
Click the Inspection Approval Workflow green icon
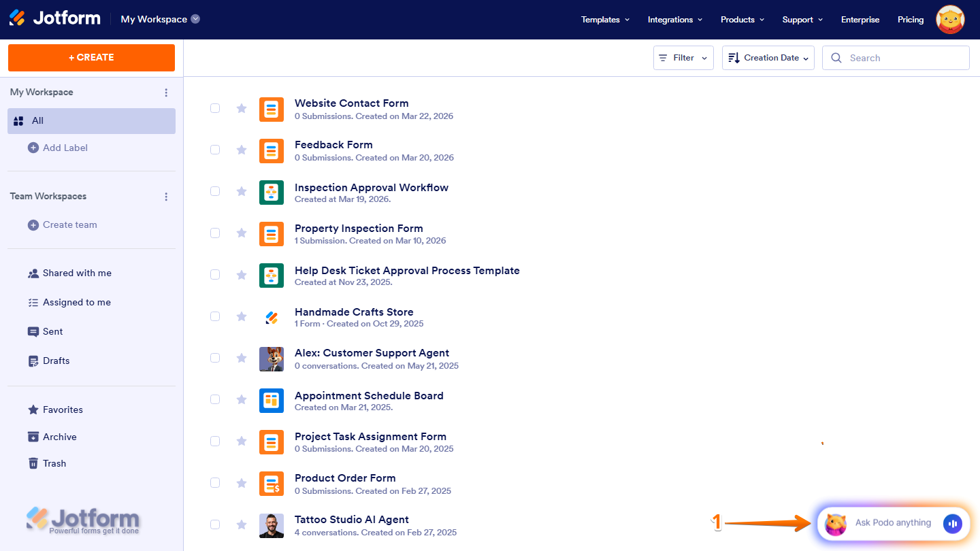272,193
